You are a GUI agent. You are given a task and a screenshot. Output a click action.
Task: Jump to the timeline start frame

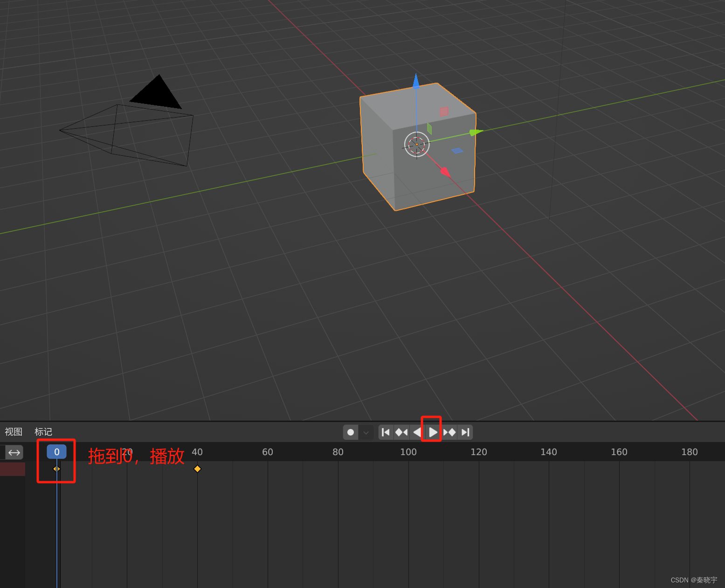(x=386, y=432)
